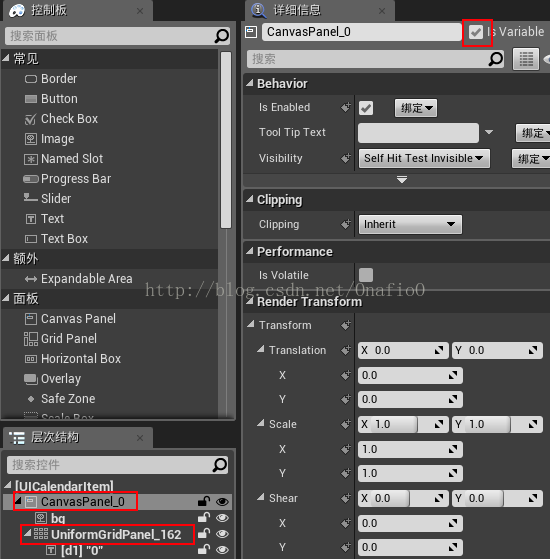This screenshot has width=550, height=559.
Task: Collapse the Translation property group
Action: click(x=261, y=349)
